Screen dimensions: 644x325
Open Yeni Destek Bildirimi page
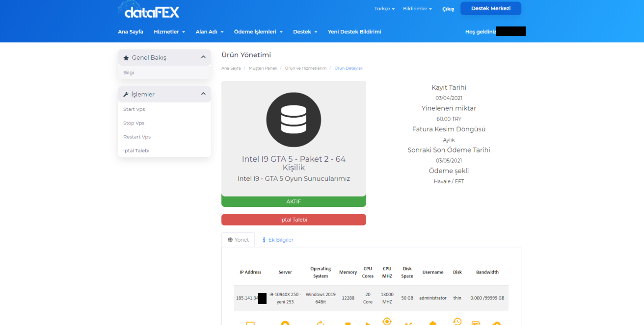coord(354,32)
